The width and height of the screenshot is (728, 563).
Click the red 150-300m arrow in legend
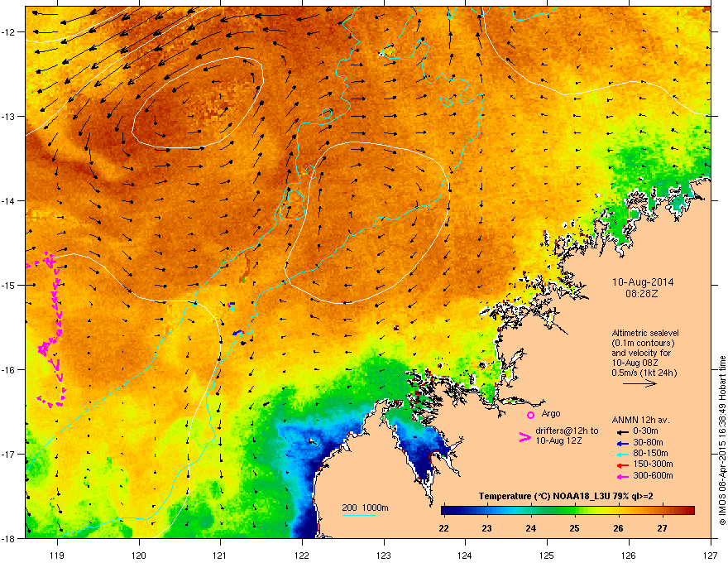tap(623, 465)
